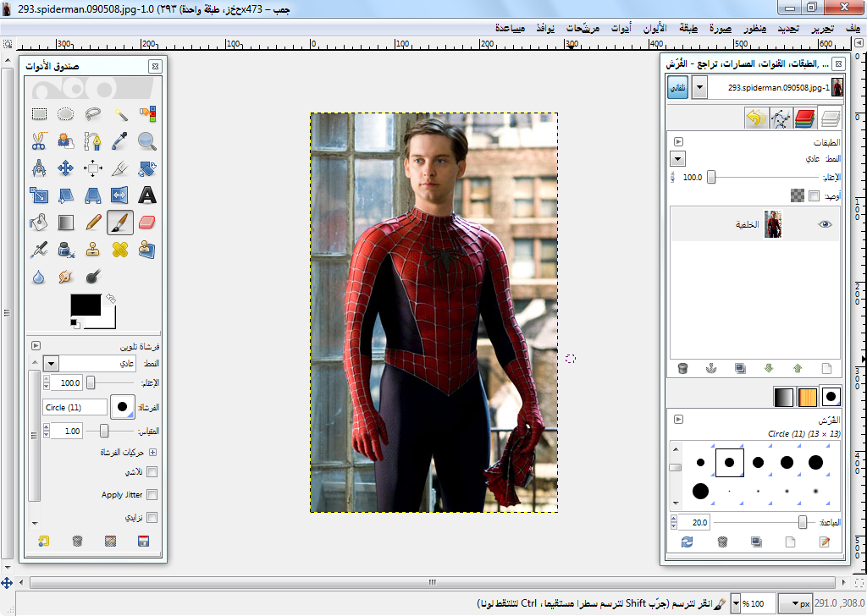This screenshot has width=867, height=616.
Task: Select the Paths tool
Action: click(93, 140)
